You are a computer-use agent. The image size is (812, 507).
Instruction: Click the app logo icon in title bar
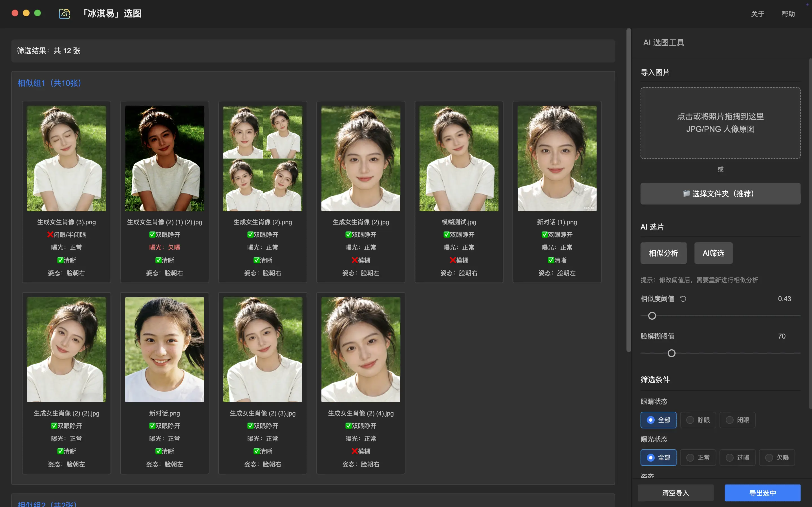click(64, 14)
